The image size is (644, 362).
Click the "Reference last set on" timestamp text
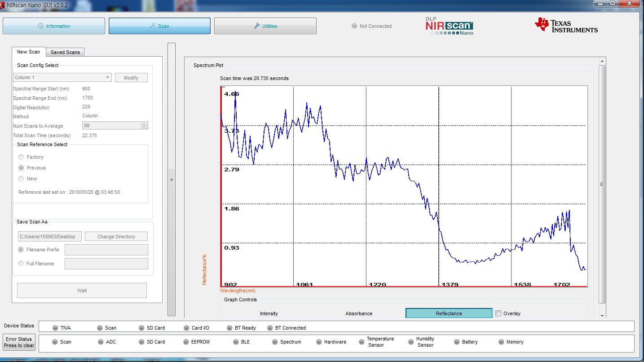(69, 192)
